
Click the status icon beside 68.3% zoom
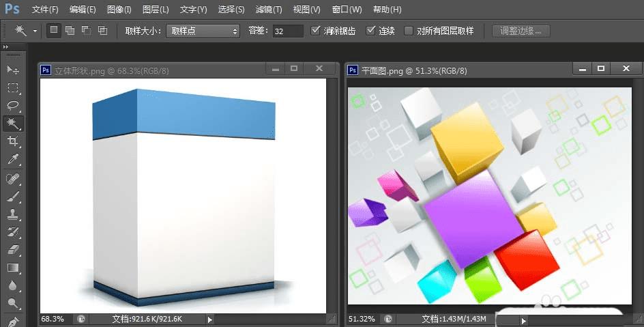pos(81,319)
